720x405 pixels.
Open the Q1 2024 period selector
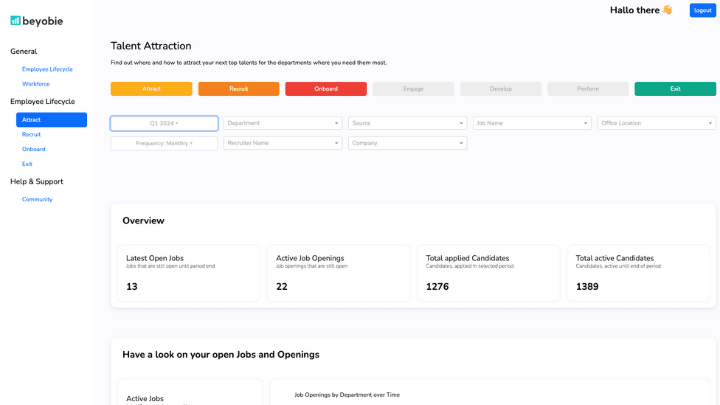(x=164, y=124)
